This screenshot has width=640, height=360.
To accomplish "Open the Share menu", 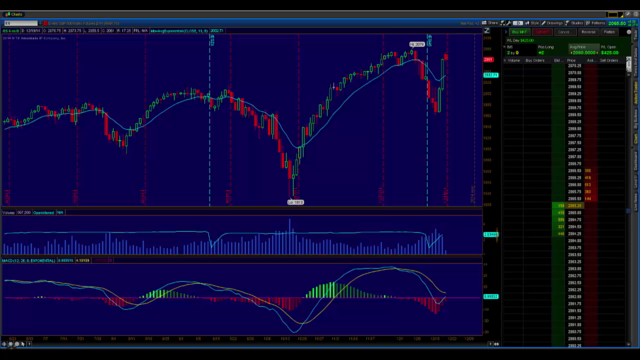I will point(490,23).
